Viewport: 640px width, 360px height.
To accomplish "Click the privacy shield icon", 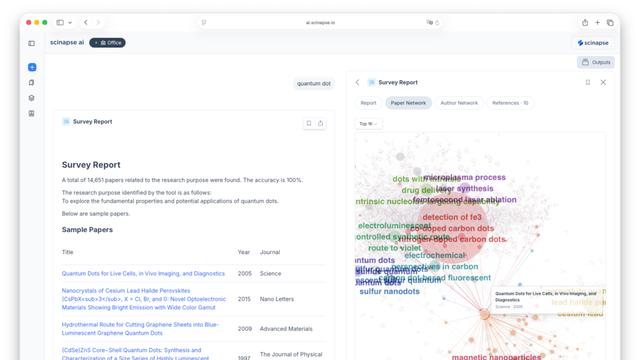I will point(204,22).
